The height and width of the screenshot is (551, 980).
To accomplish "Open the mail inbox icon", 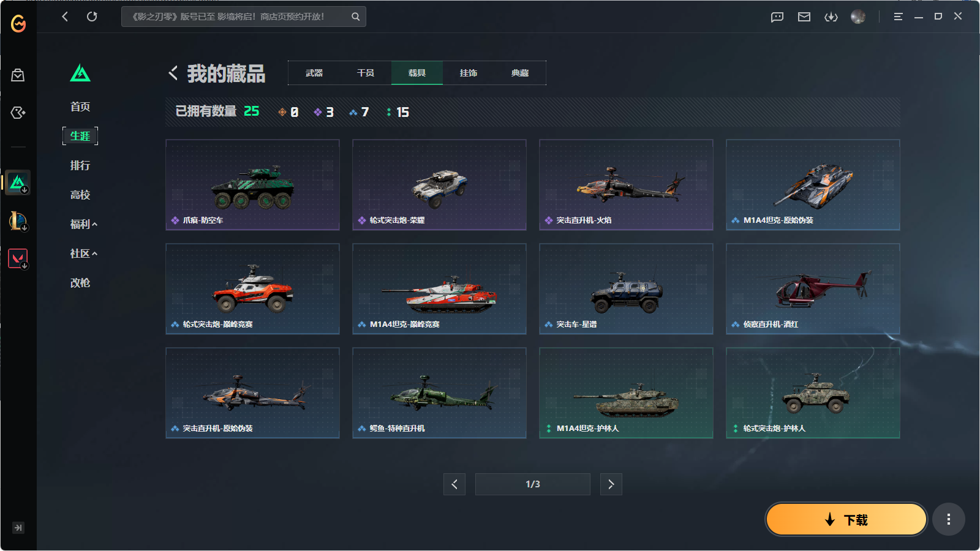I will [x=804, y=17].
